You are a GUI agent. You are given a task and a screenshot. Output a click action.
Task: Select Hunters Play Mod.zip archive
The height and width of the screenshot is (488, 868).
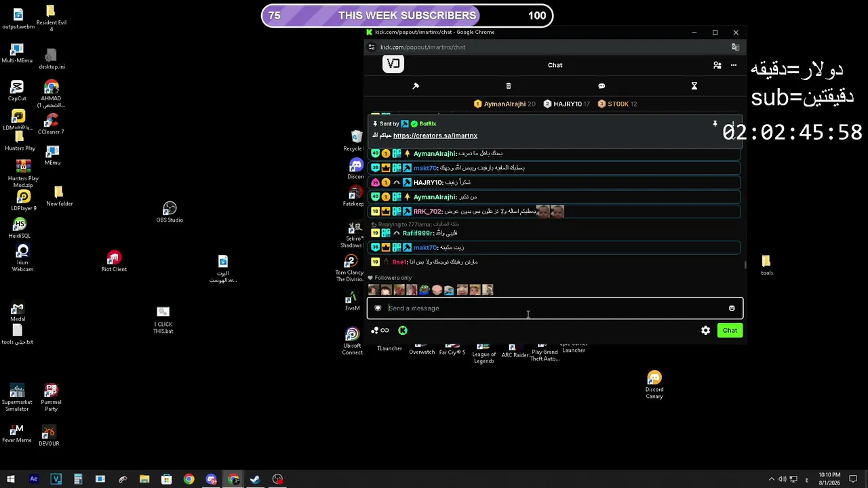click(23, 174)
